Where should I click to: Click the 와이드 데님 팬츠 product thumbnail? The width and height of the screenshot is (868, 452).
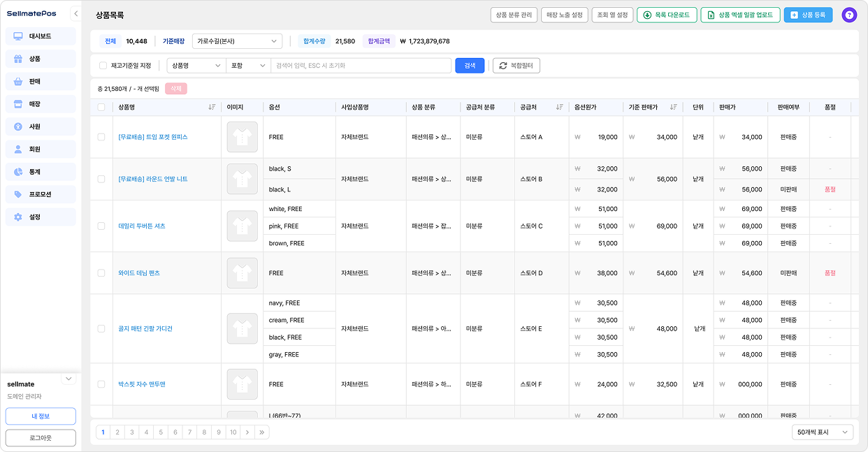pyautogui.click(x=242, y=273)
